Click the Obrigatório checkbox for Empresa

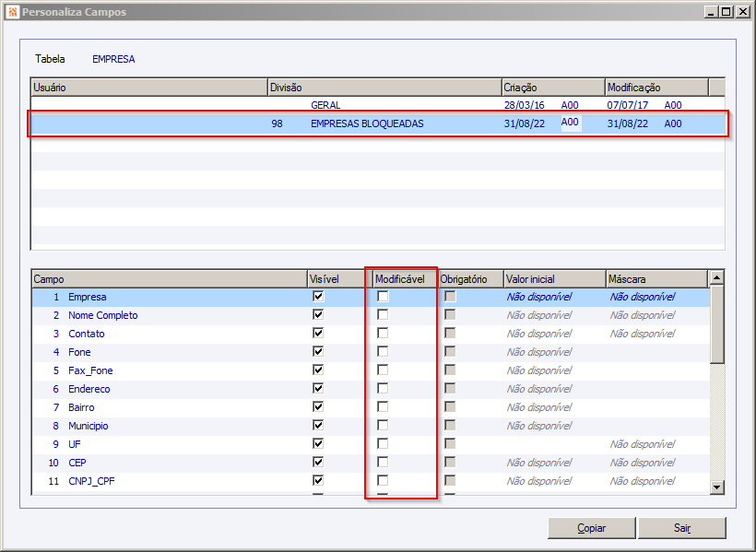(450, 296)
